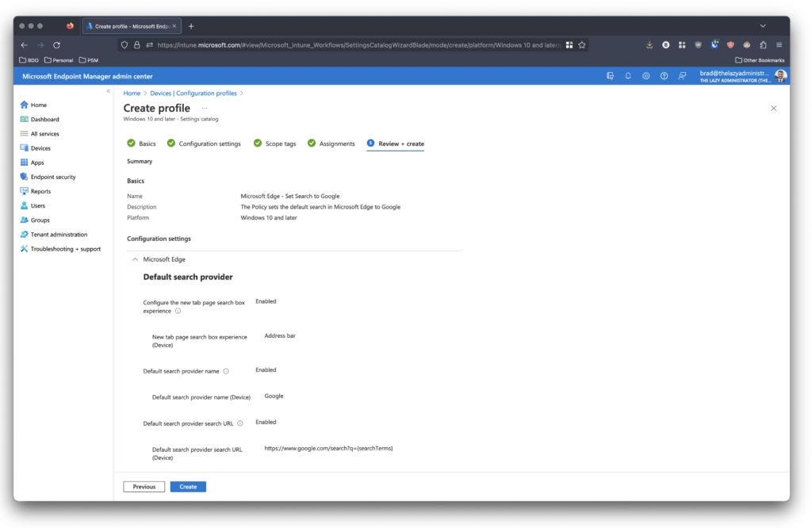Close the Create profile browser tab

pyautogui.click(x=174, y=26)
